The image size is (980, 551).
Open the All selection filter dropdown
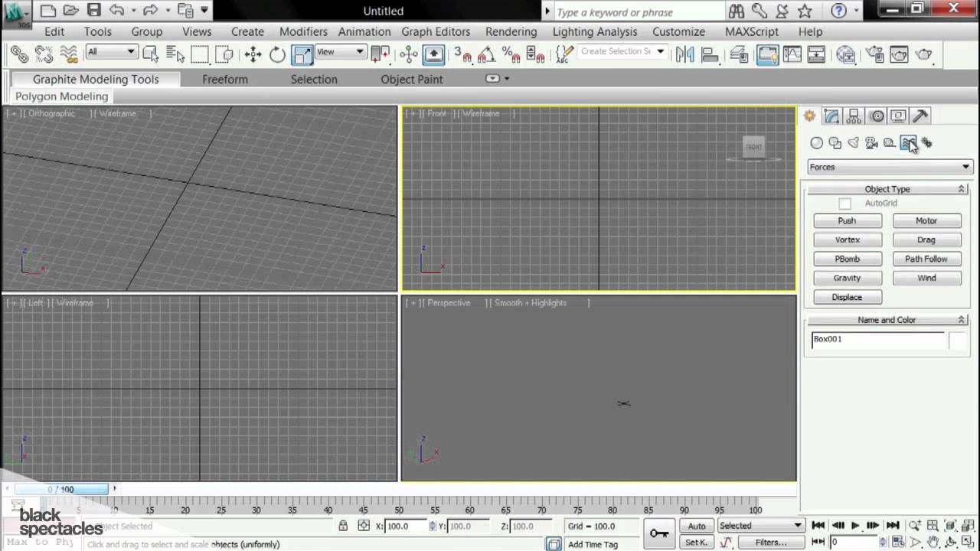pos(111,52)
